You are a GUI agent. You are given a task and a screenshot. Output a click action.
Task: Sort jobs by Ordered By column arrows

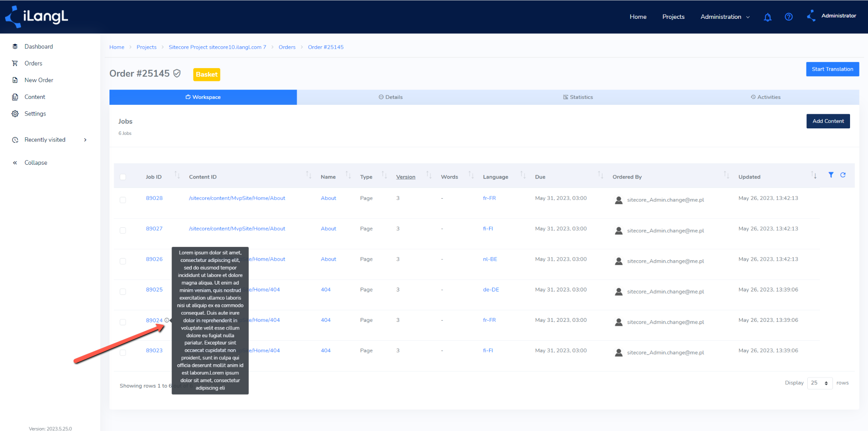point(726,175)
